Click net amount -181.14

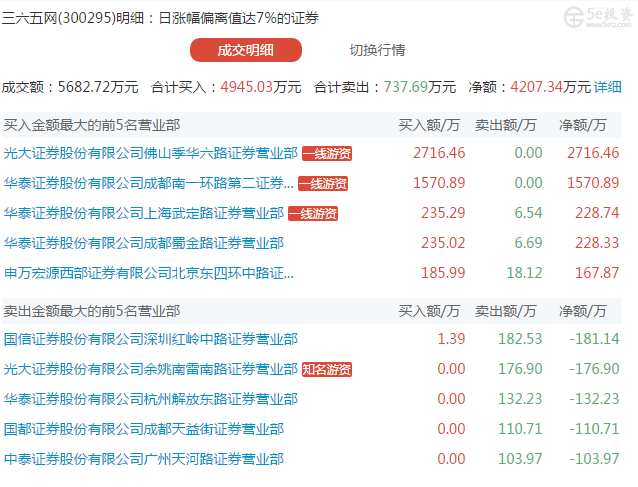click(x=594, y=338)
